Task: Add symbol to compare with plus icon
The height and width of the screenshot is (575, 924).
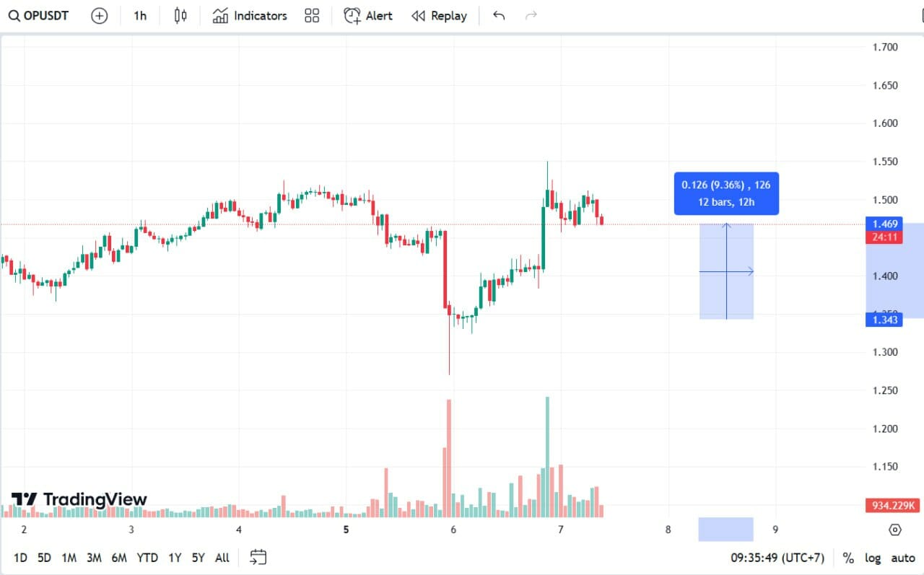Action: tap(100, 15)
